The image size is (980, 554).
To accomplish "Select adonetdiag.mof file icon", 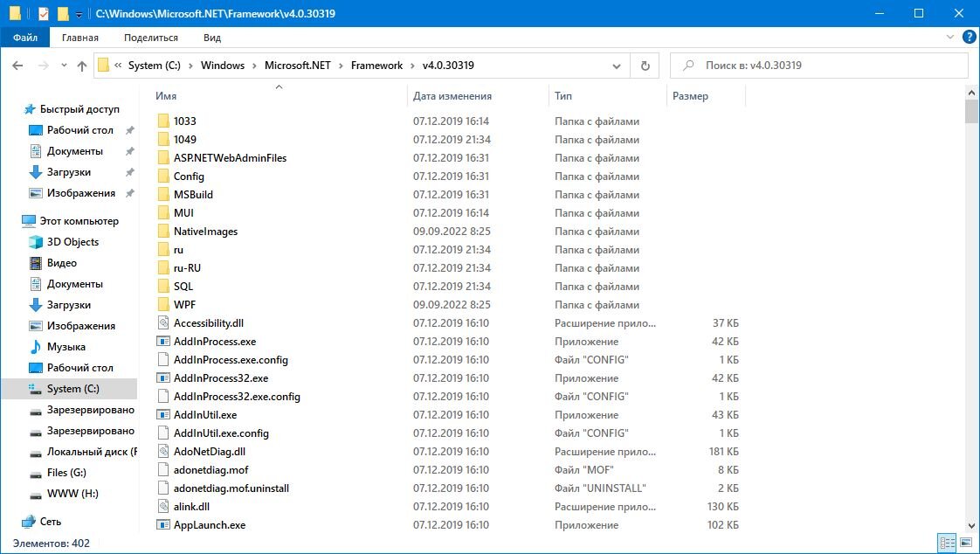I will point(163,469).
